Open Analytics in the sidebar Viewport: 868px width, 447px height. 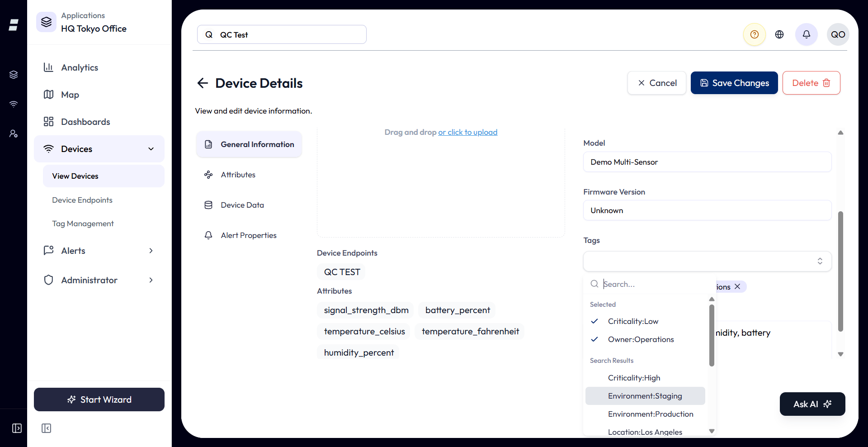click(x=99, y=67)
